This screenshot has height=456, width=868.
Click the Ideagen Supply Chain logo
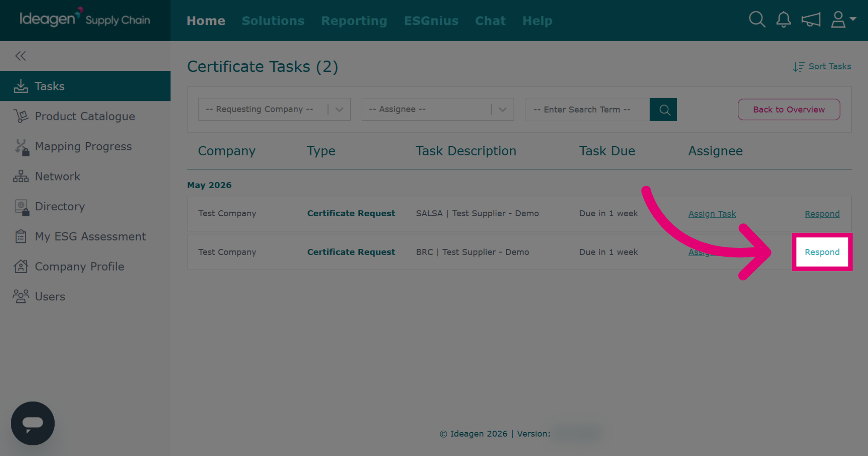coord(85,18)
